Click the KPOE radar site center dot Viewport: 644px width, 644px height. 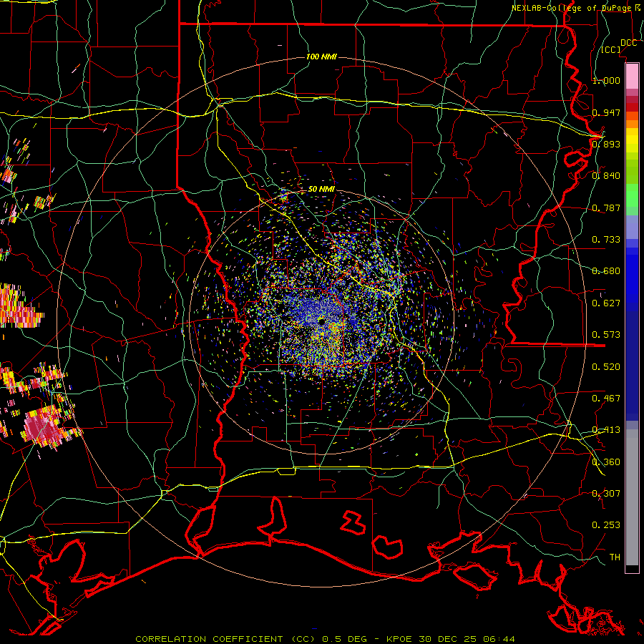pos(321,321)
